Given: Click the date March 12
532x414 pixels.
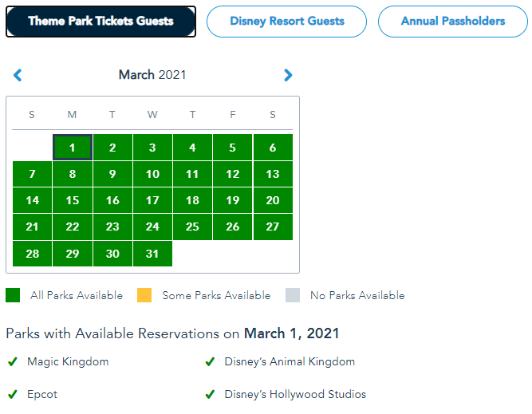Looking at the screenshot, I should 233,174.
